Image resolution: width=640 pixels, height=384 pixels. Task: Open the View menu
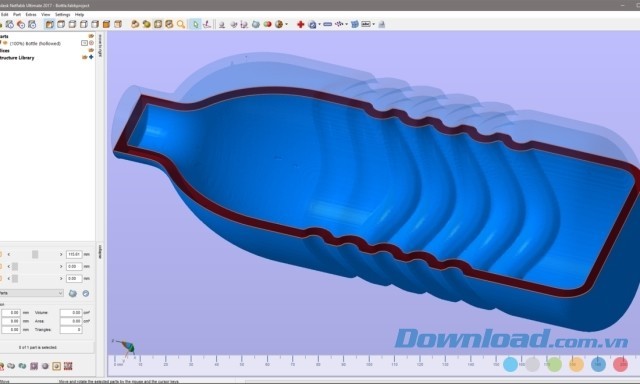click(46, 14)
